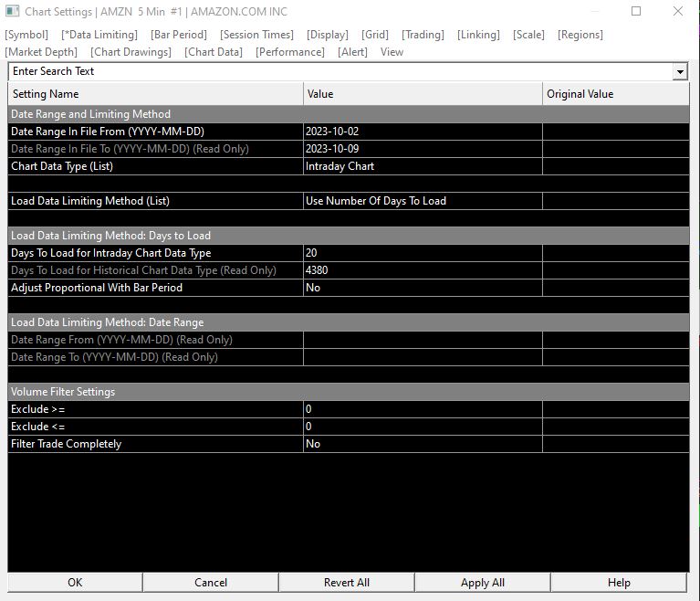Screen dimensions: 700x601
Task: Select the 'Load Data Limiting Method (List)' setting name
Action: pyautogui.click(x=90, y=201)
